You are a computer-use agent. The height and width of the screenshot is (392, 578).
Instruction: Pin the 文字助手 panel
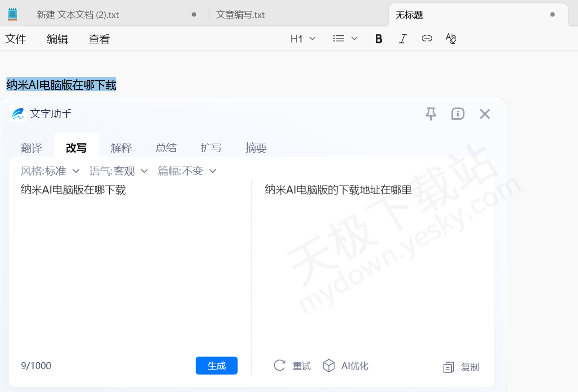coord(431,114)
